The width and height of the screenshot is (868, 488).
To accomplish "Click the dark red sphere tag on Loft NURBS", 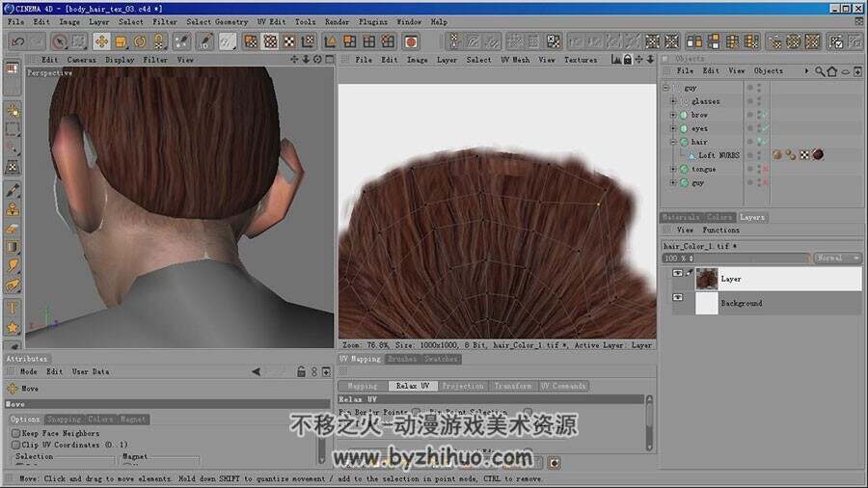I will point(818,155).
